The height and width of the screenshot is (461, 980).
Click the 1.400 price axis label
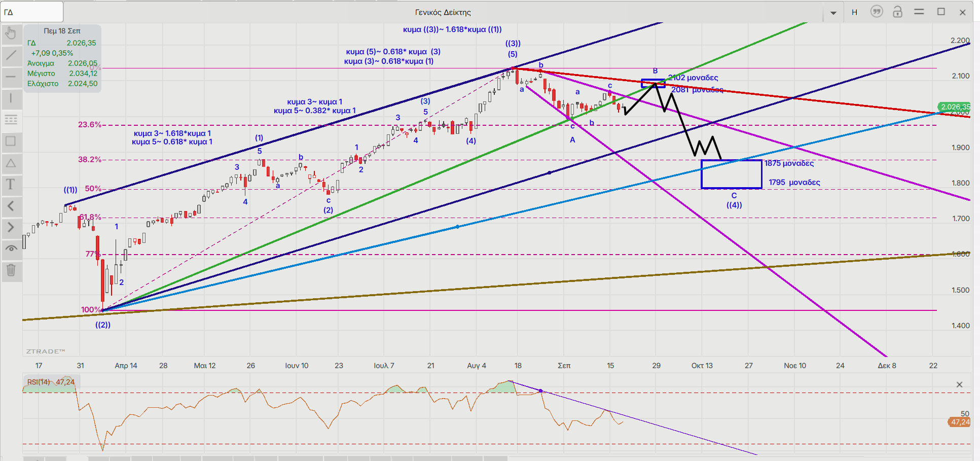[960, 326]
